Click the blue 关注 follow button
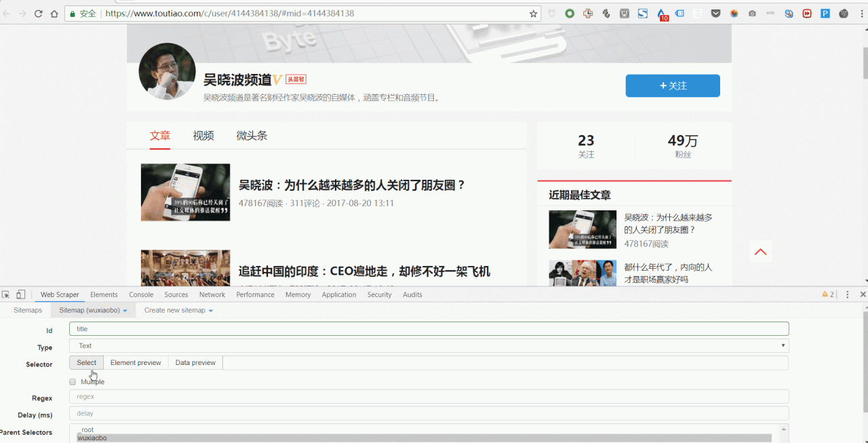Viewport: 868px width, 443px height. coord(673,85)
